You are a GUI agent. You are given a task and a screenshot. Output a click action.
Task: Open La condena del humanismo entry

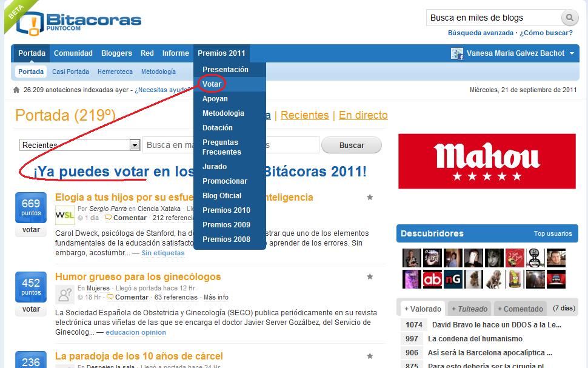pyautogui.click(x=475, y=339)
